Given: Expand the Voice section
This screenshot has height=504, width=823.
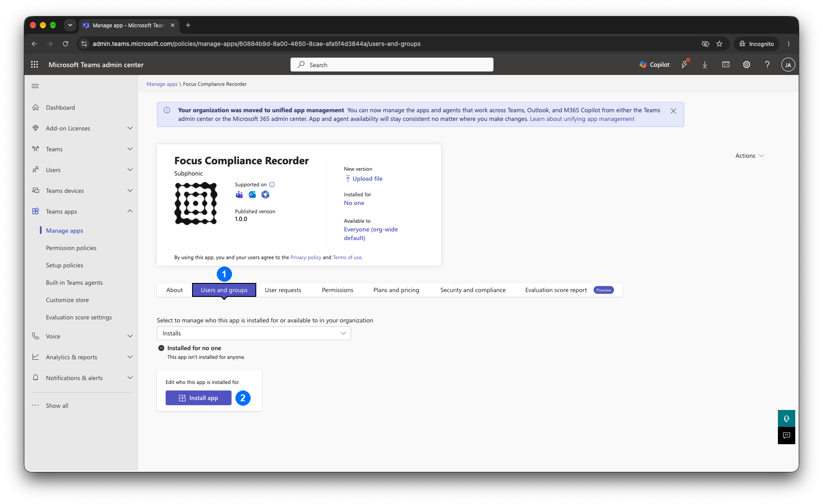Looking at the screenshot, I should pyautogui.click(x=82, y=336).
